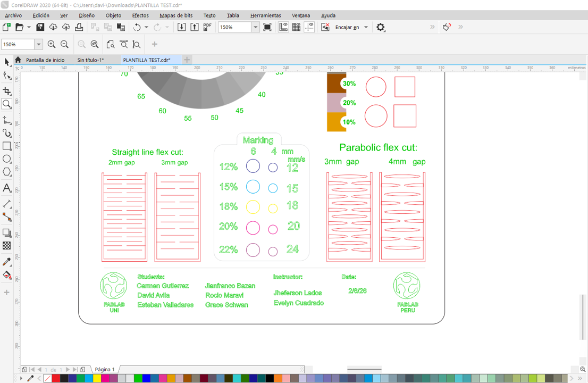Viewport: 588px width, 383px height.
Task: Toggle rulers display icon
Action: (283, 27)
